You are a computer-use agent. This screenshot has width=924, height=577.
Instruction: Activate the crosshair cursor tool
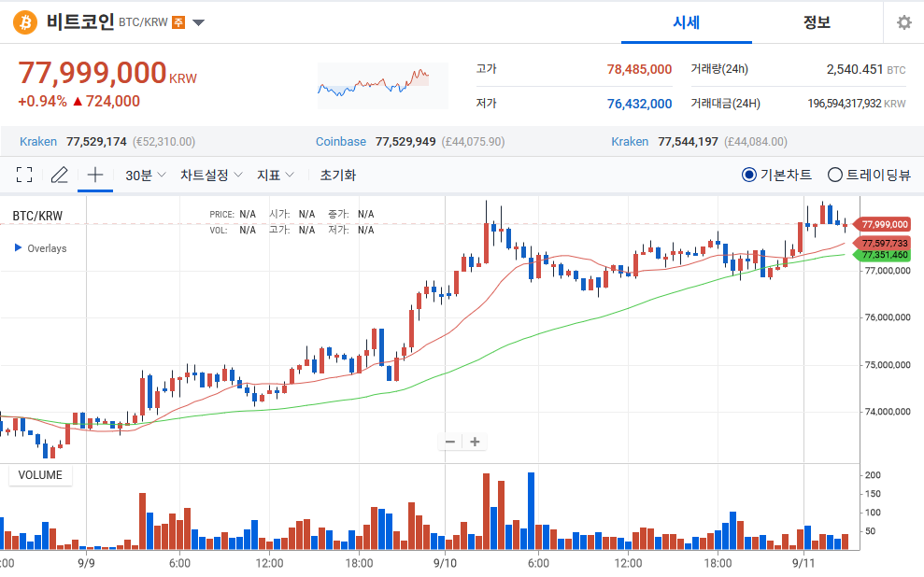[x=94, y=175]
